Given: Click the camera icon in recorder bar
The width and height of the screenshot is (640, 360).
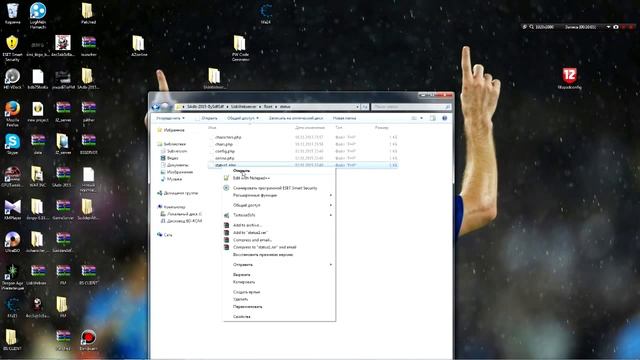Looking at the screenshot, I should tap(616, 27).
